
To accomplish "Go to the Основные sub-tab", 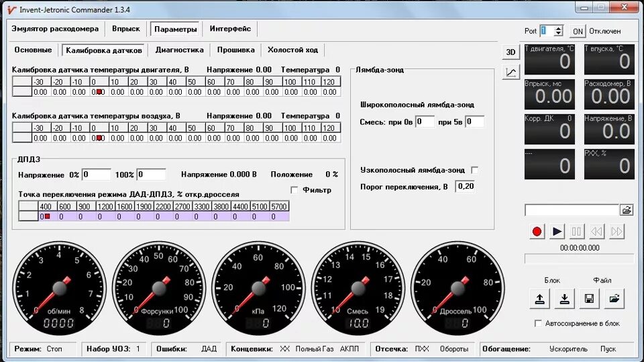I will pyautogui.click(x=34, y=50).
